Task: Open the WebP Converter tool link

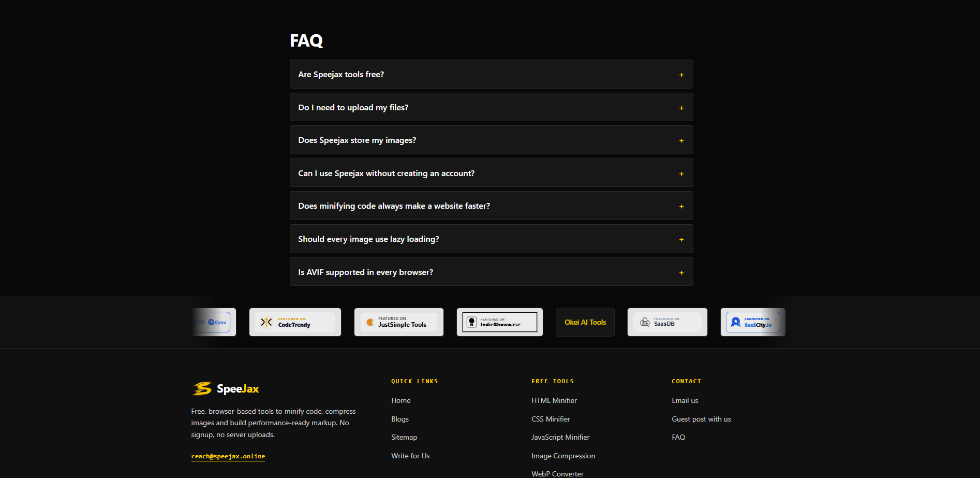Action: pyautogui.click(x=557, y=474)
